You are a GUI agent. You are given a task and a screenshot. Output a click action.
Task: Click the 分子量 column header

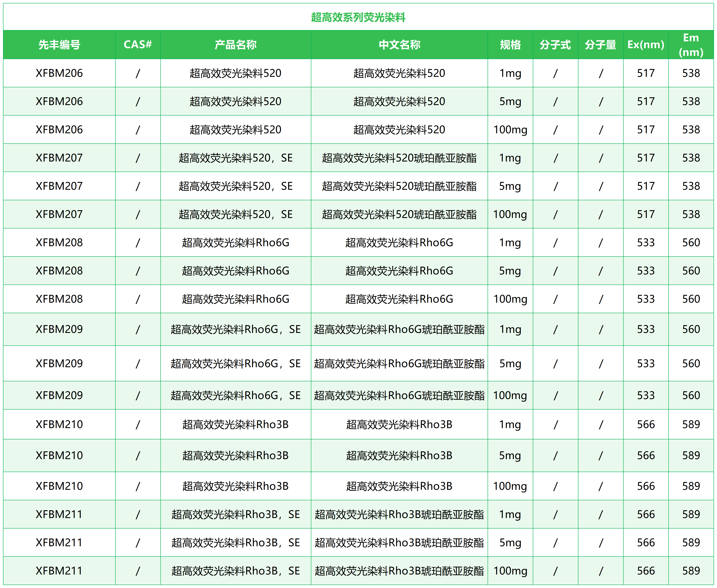[600, 45]
